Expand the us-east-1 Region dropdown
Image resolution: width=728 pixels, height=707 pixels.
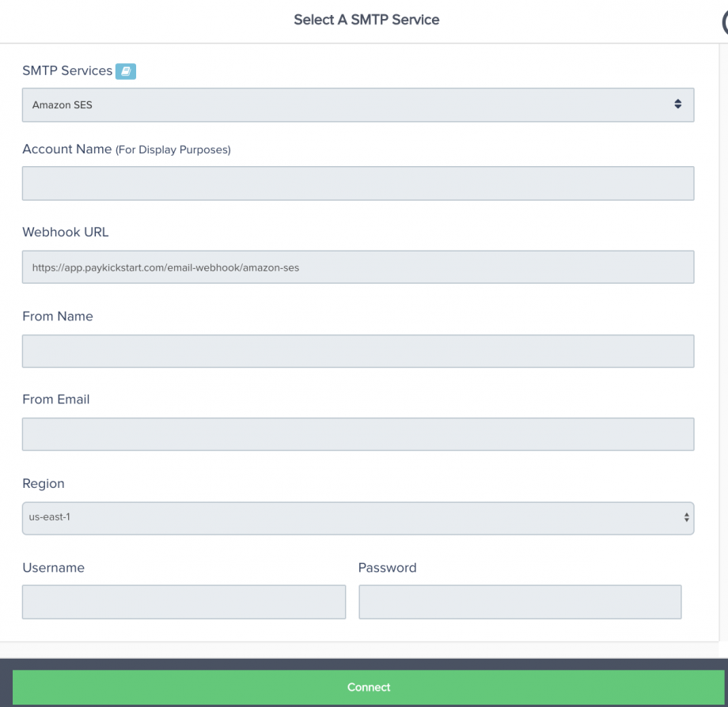pyautogui.click(x=358, y=518)
